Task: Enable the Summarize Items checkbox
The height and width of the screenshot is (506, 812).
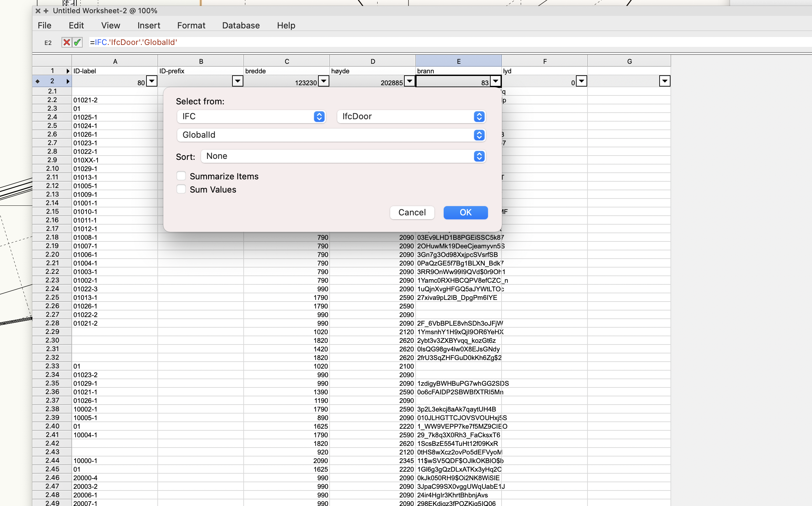Action: (181, 176)
